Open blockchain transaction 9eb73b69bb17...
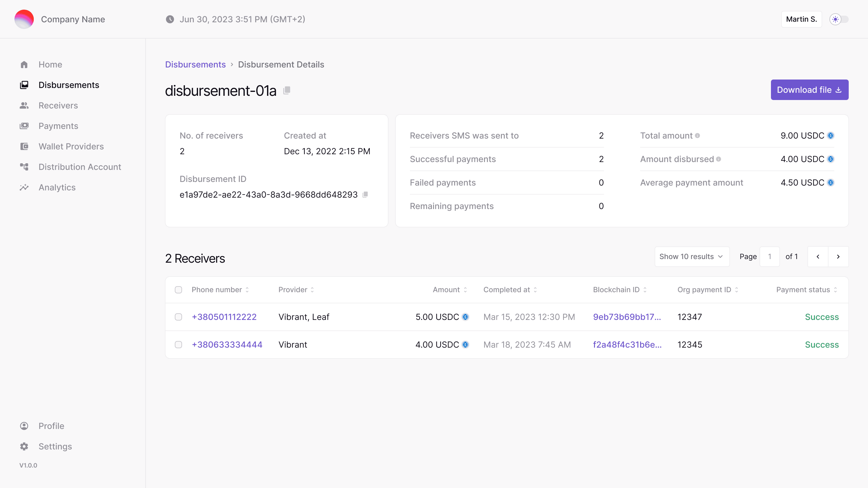Viewport: 868px width, 488px height. click(x=627, y=317)
